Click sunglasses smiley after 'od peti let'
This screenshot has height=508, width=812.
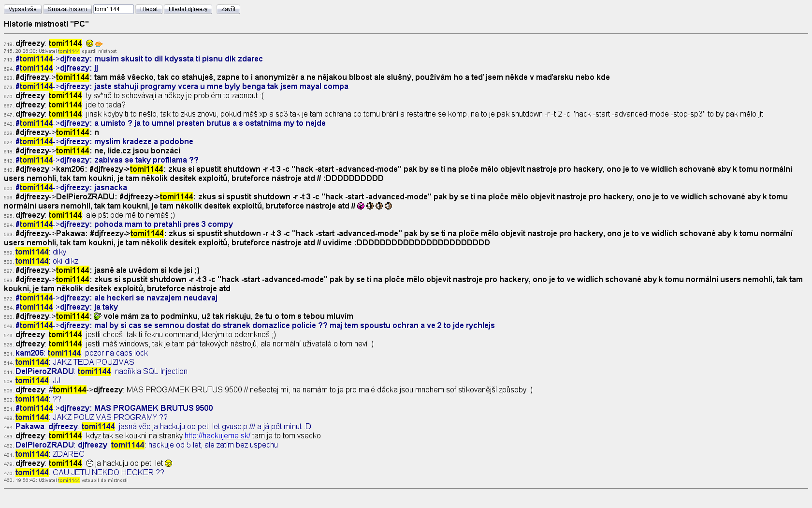(x=169, y=463)
